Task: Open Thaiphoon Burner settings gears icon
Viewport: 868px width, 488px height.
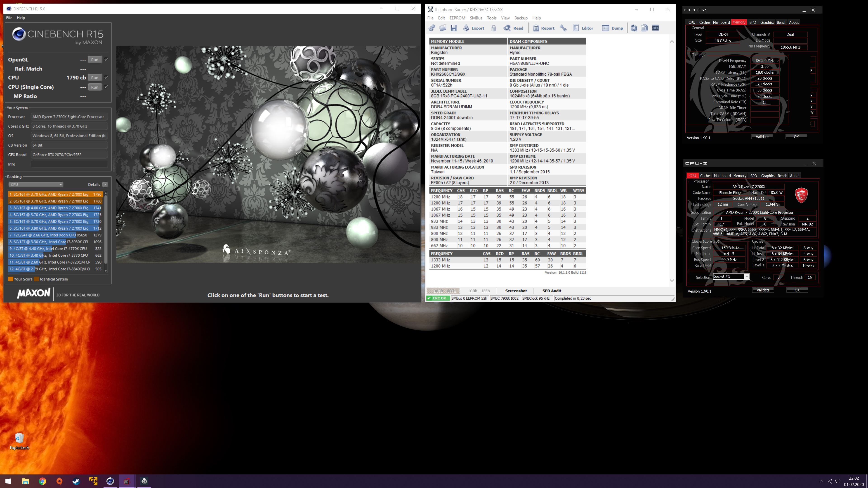Action: coord(432,28)
